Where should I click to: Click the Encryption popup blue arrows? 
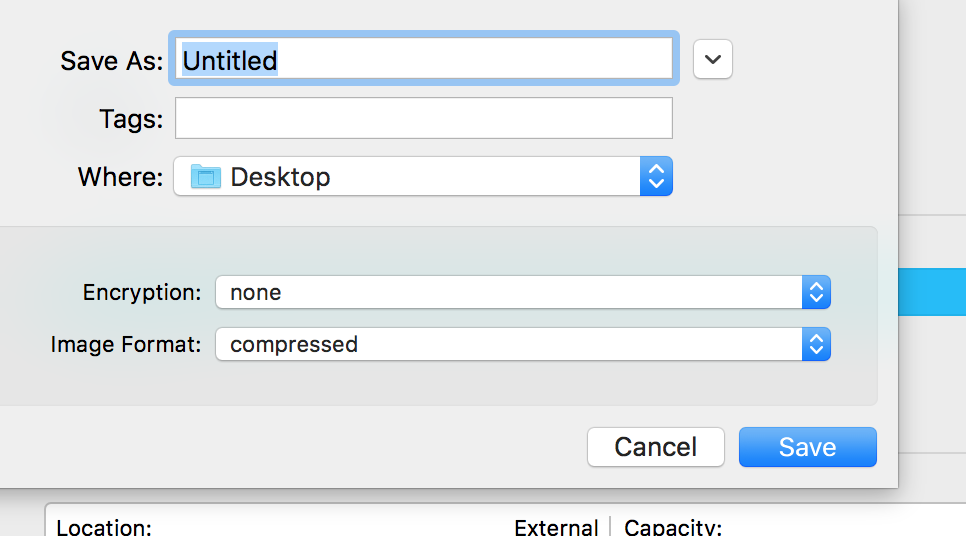click(x=816, y=292)
